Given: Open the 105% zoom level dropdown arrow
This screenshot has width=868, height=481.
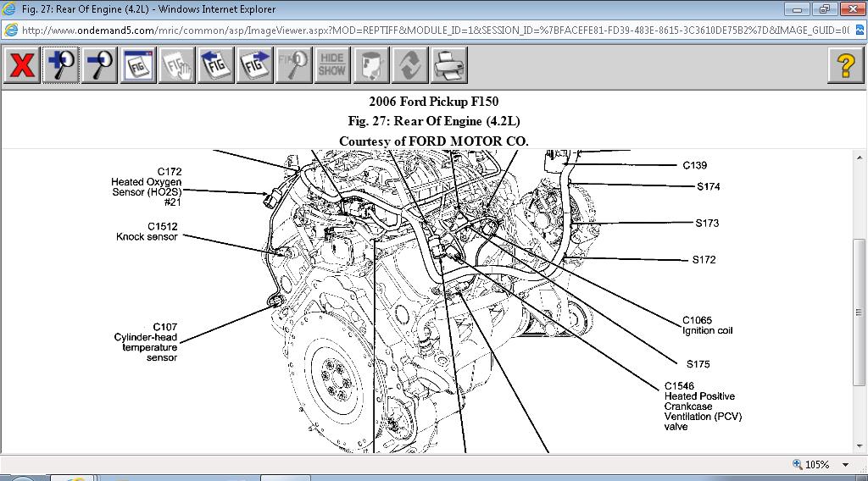Looking at the screenshot, I should pyautogui.click(x=845, y=465).
